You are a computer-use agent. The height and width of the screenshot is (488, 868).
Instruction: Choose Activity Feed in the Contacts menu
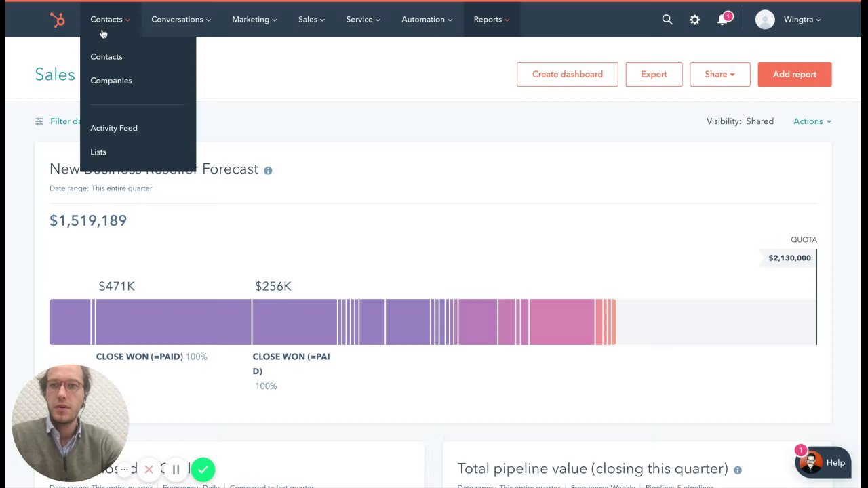[114, 128]
